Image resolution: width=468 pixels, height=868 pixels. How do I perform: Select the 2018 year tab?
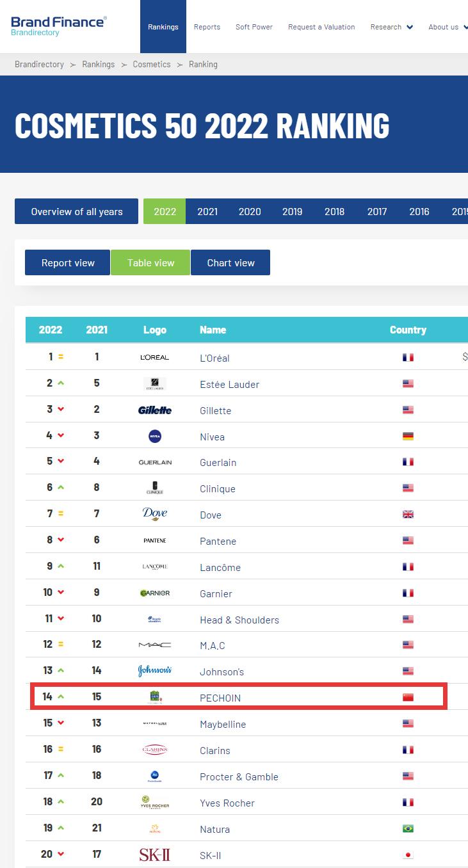(334, 211)
